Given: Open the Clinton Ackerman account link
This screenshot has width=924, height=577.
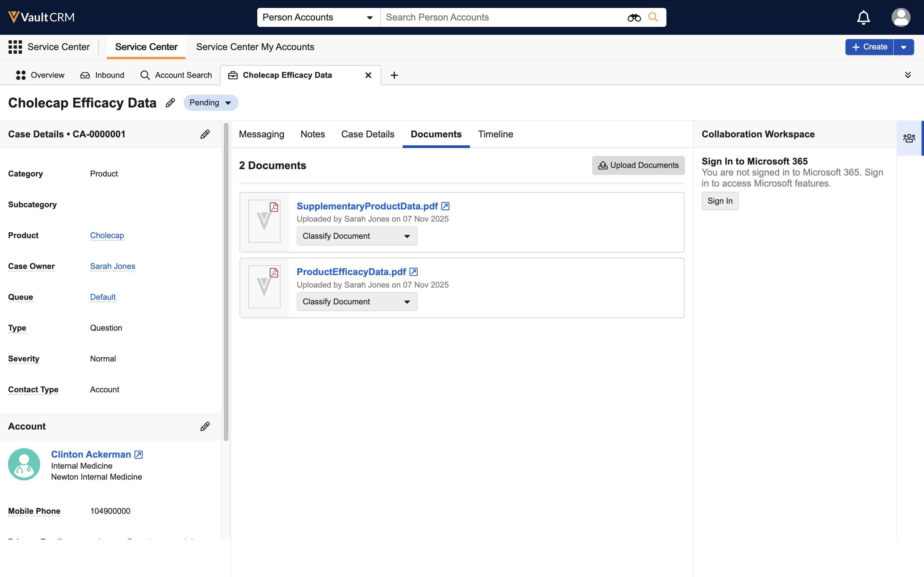Looking at the screenshot, I should tap(91, 455).
